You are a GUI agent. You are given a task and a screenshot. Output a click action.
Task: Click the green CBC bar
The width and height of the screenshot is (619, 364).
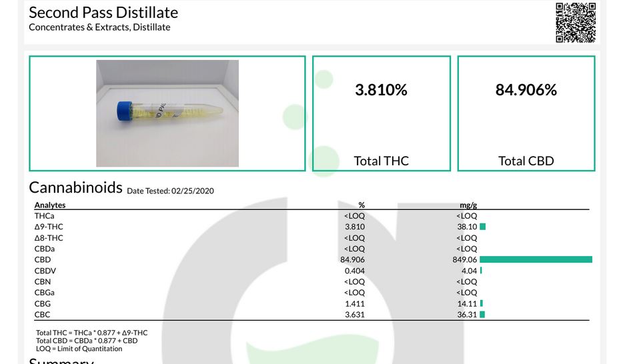pos(482,315)
